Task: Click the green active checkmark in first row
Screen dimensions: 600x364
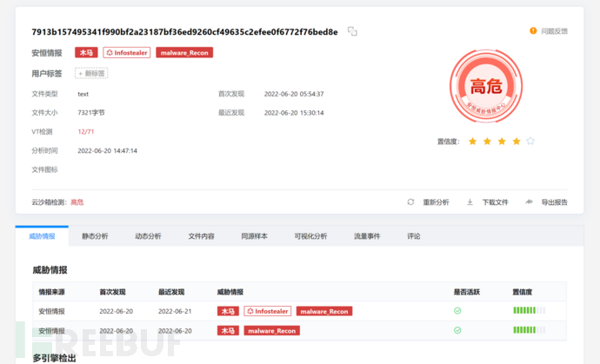Action: click(457, 311)
